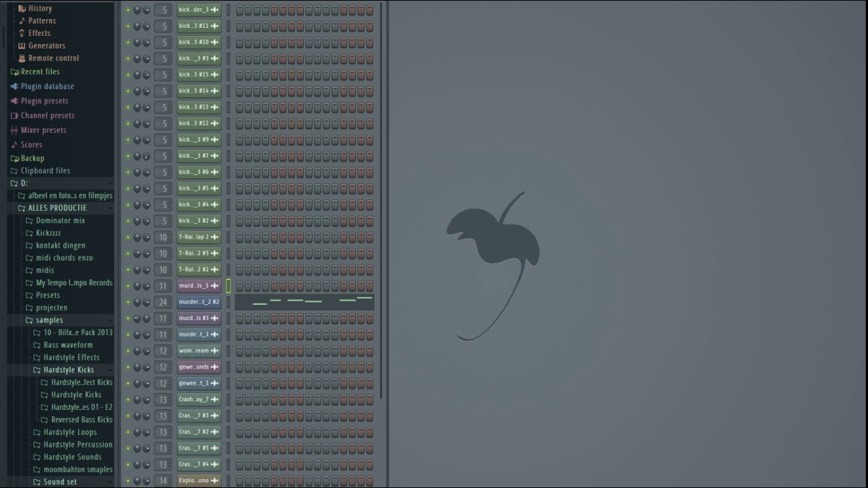Click waveform icon on Crash..ay_7 channel
The image size is (868, 488).
215,400
